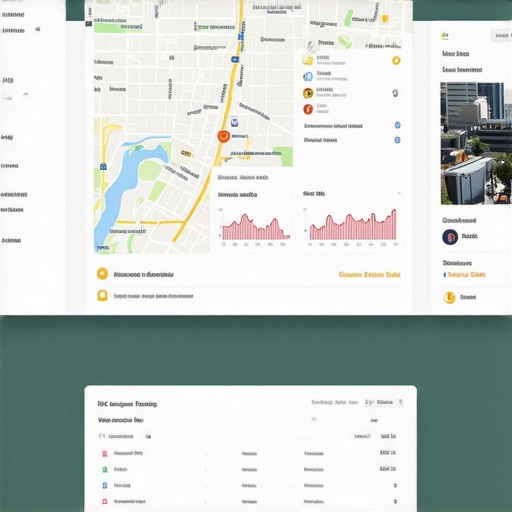Click the dark round avatar in the right panel
This screenshot has height=512, width=512.
click(x=450, y=237)
